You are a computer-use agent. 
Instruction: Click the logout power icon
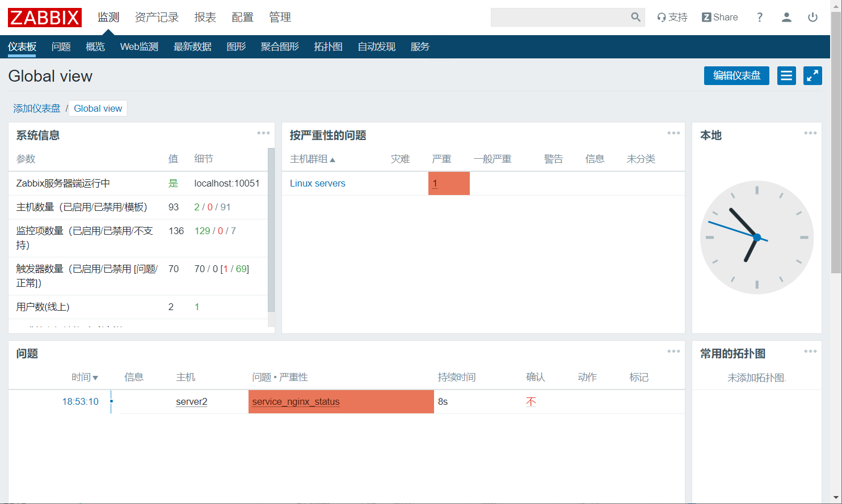coord(812,18)
